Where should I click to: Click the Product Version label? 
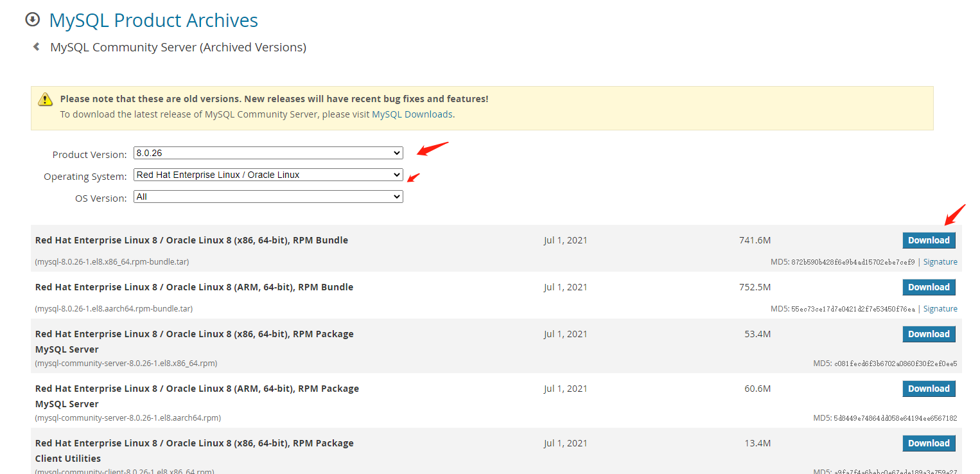[x=90, y=154]
